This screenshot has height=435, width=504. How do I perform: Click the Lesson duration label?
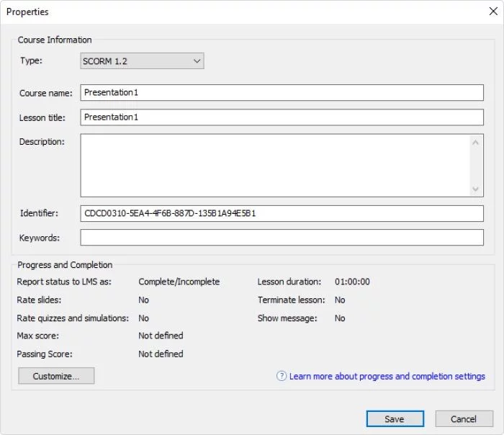(x=289, y=282)
